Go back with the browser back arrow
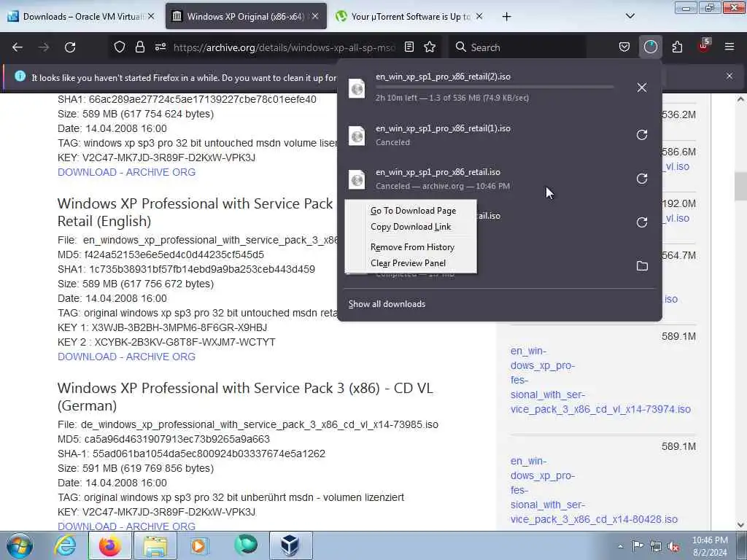Screen dimensions: 747x560 18,47
